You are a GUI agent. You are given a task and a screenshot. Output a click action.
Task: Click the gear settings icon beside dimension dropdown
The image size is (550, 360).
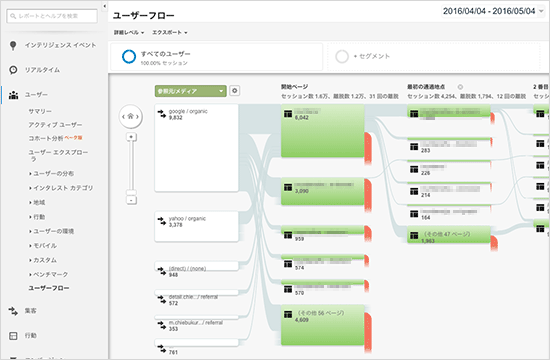(x=234, y=91)
